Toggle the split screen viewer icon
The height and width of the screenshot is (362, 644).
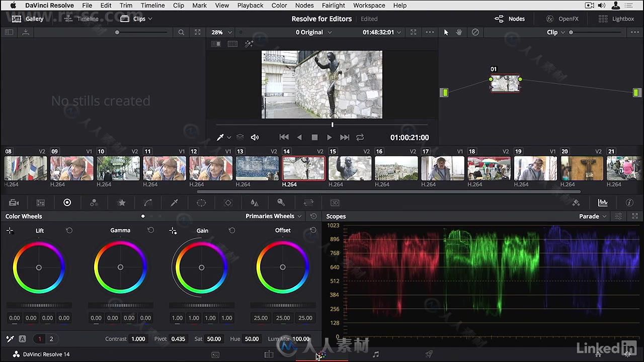click(232, 44)
